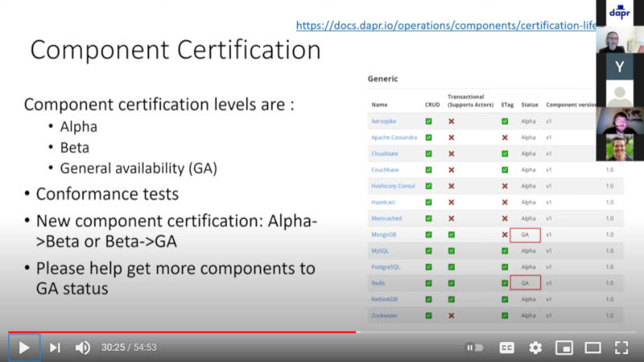Open the docs.dapr.io certification link
644x362 pixels.
[446, 26]
